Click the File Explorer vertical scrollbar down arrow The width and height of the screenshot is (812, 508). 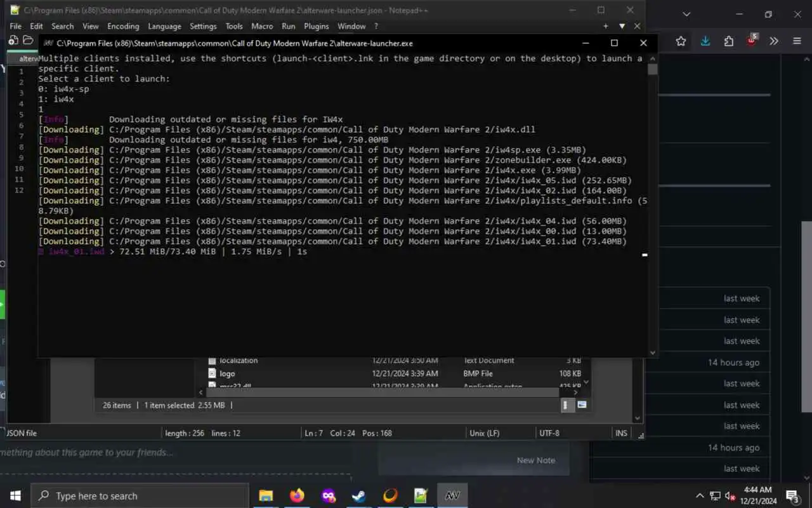pos(586,382)
